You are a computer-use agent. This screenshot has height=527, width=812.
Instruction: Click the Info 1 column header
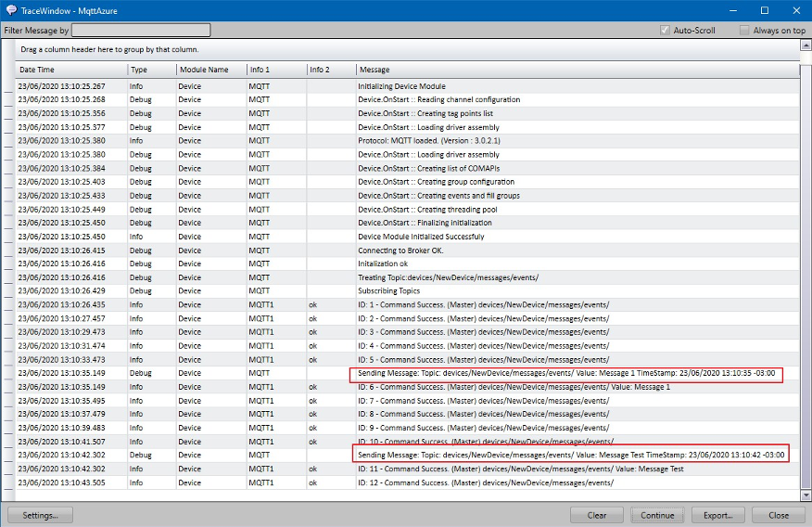275,70
